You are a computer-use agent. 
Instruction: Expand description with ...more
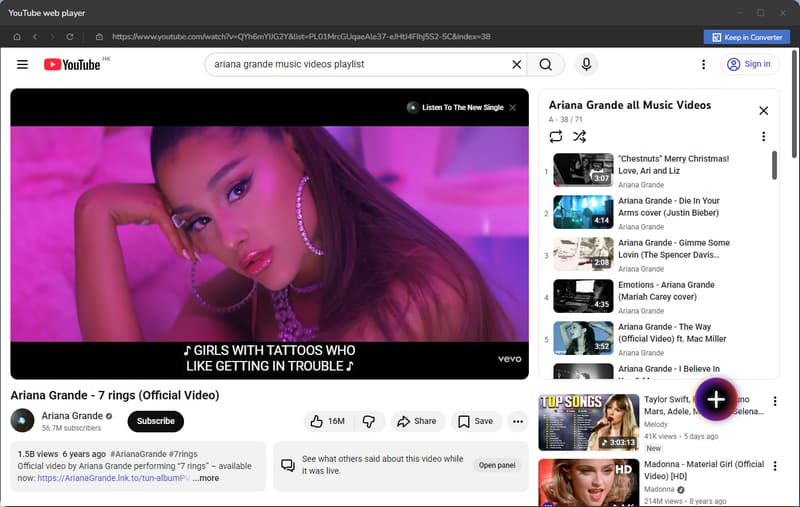coord(206,478)
